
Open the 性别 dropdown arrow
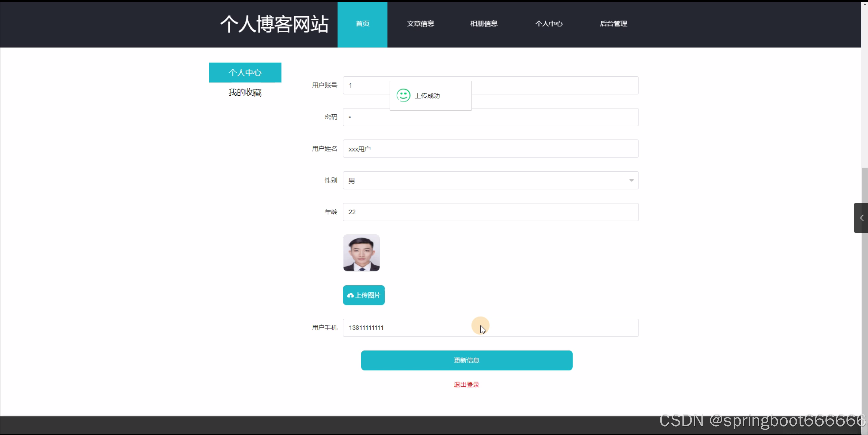pyautogui.click(x=631, y=180)
